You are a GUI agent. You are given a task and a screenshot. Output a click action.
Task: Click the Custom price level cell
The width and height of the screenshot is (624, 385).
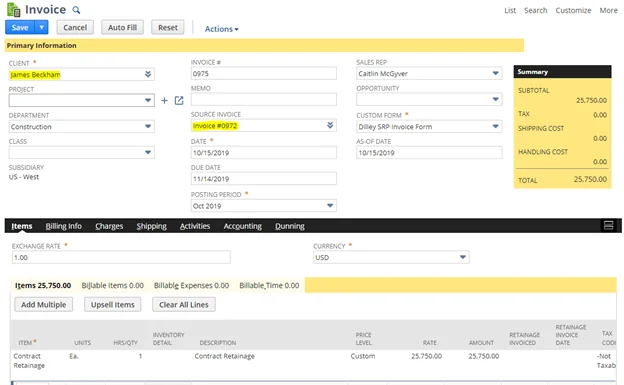tap(363, 356)
